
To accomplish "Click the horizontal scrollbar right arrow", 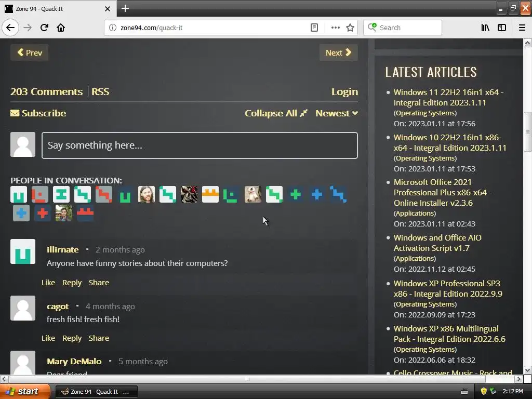I will tap(518, 379).
